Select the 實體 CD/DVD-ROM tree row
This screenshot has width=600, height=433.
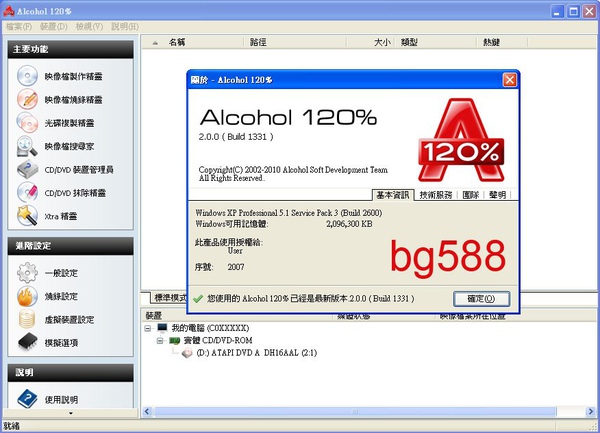click(x=218, y=340)
